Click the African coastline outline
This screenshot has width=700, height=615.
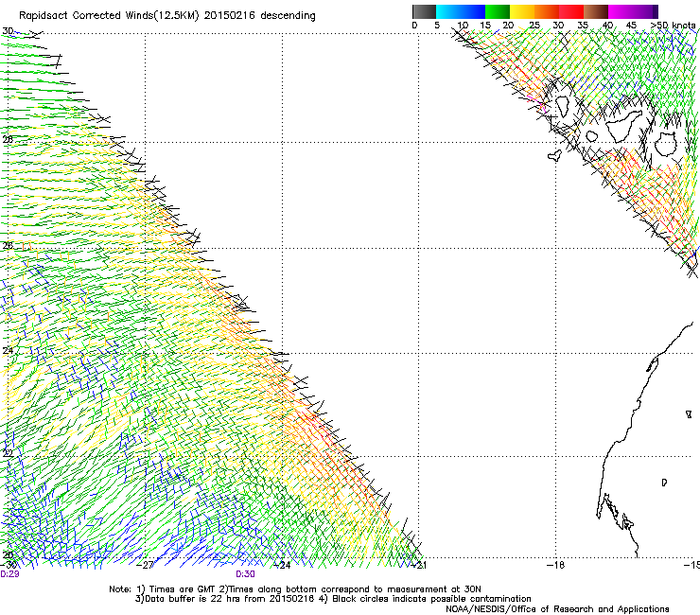(644, 440)
